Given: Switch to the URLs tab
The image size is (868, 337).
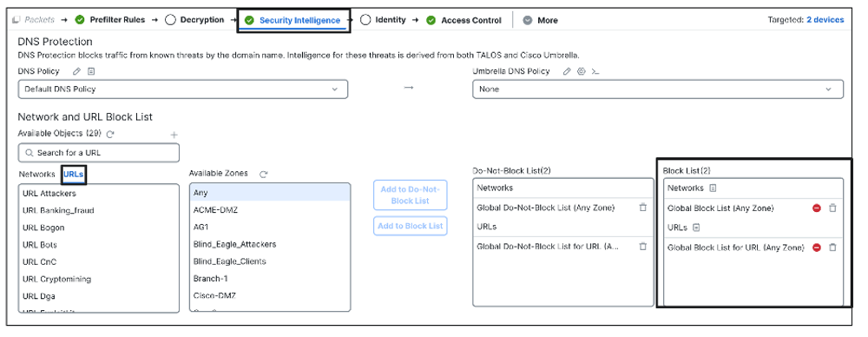Looking at the screenshot, I should pos(74,174).
